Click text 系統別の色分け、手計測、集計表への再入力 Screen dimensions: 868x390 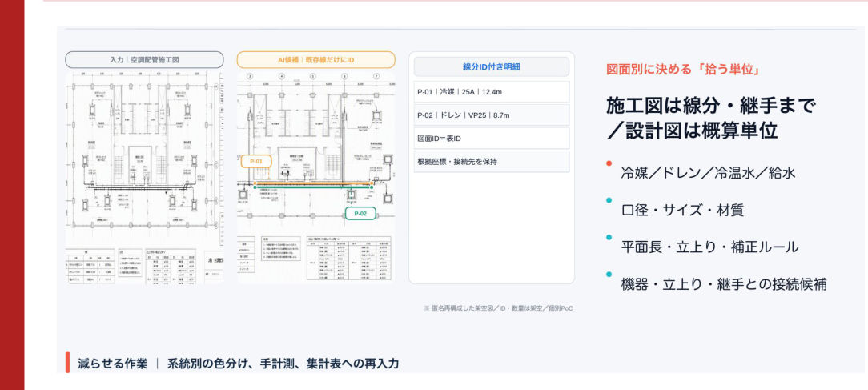[283, 364]
